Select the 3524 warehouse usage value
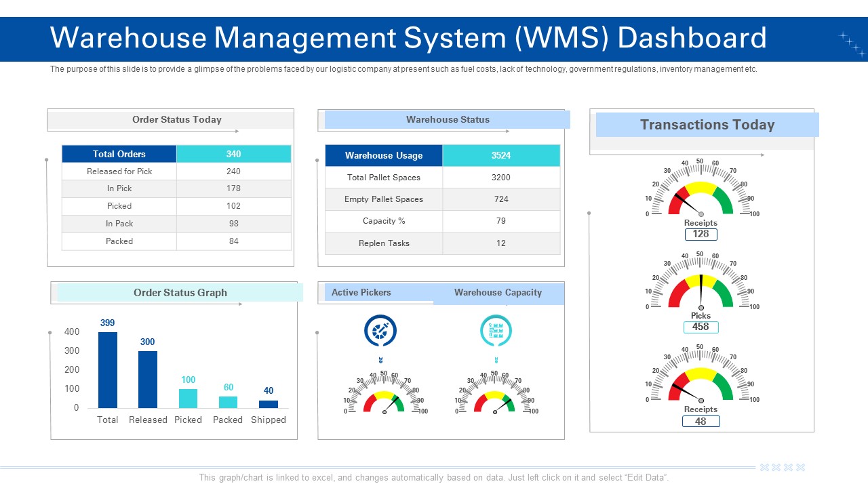The width and height of the screenshot is (868, 488). tap(501, 155)
